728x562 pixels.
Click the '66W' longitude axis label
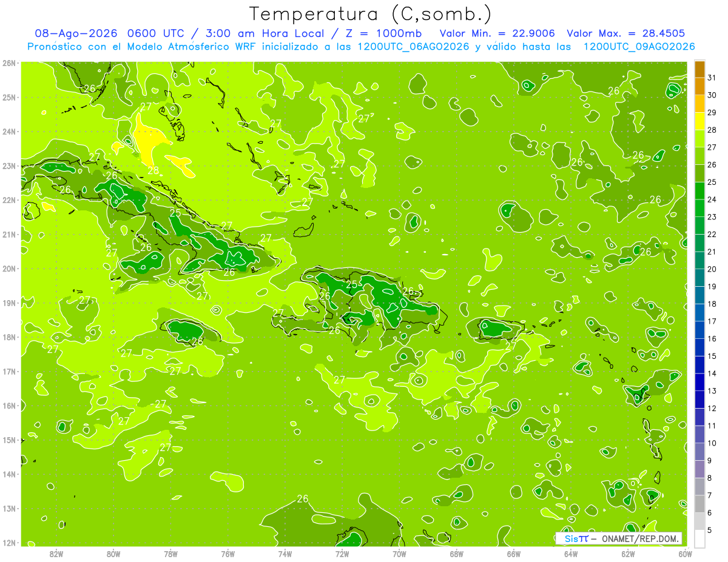pyautogui.click(x=514, y=554)
